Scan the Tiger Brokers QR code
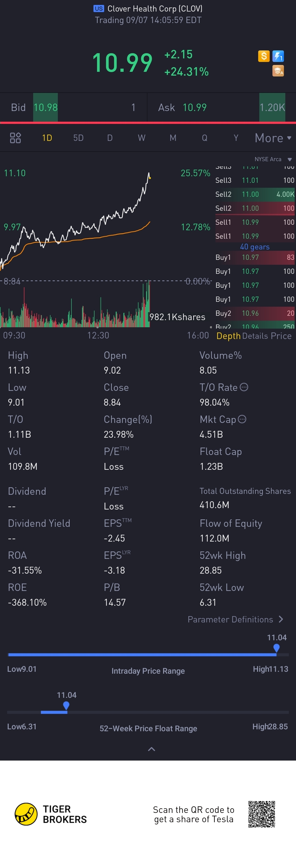 click(262, 814)
